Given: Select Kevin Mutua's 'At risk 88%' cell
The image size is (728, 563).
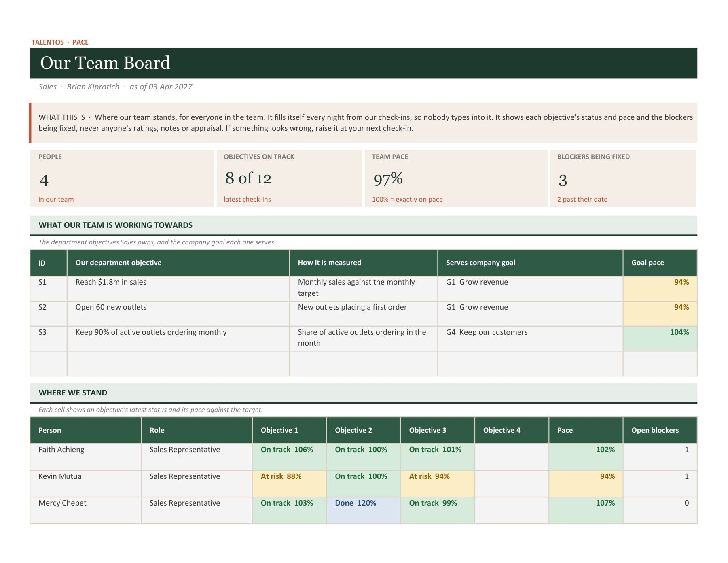Looking at the screenshot, I should (x=289, y=484).
